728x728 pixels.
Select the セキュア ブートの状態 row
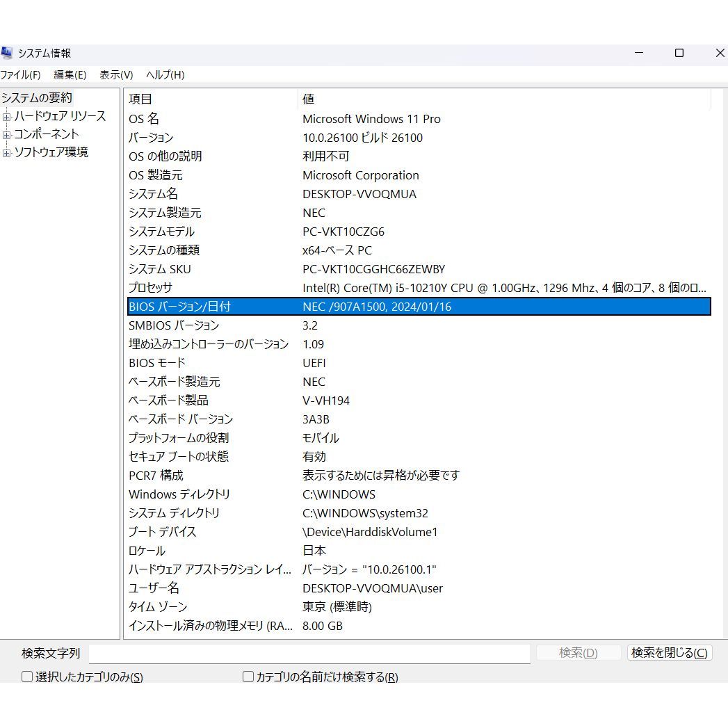tap(419, 457)
